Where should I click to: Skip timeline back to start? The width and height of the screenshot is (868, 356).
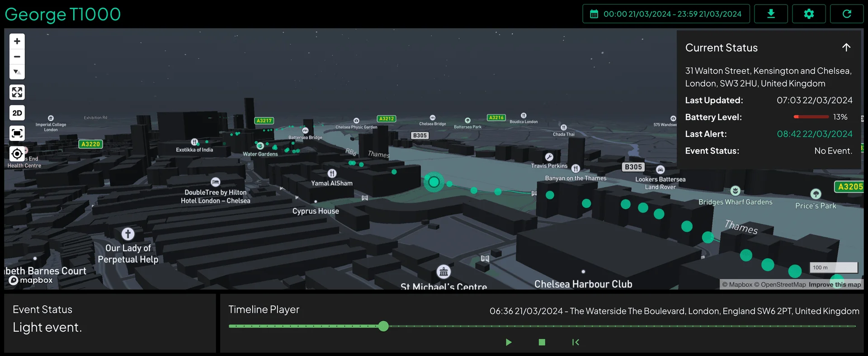[x=576, y=342]
